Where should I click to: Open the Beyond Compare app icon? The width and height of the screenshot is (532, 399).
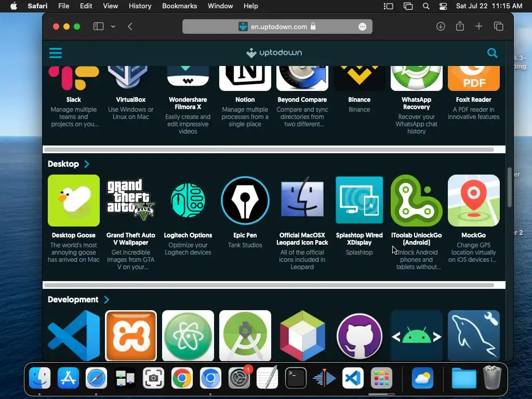(302, 78)
